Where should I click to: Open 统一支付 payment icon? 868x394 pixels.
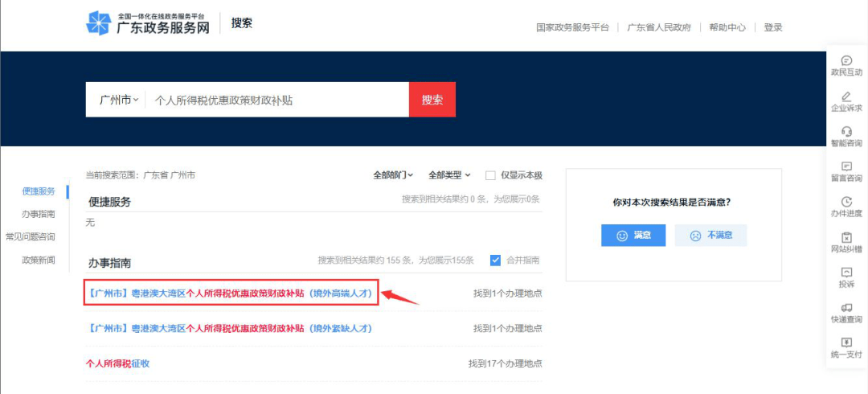tap(845, 343)
